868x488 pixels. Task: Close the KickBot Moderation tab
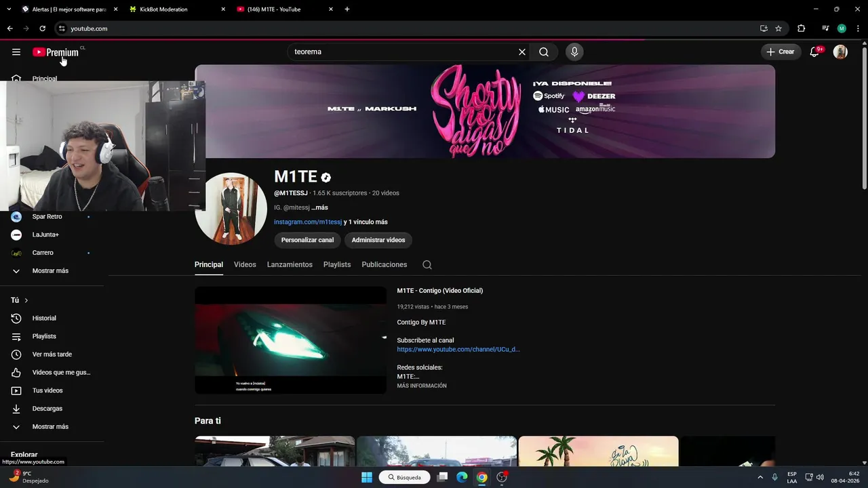pyautogui.click(x=223, y=9)
